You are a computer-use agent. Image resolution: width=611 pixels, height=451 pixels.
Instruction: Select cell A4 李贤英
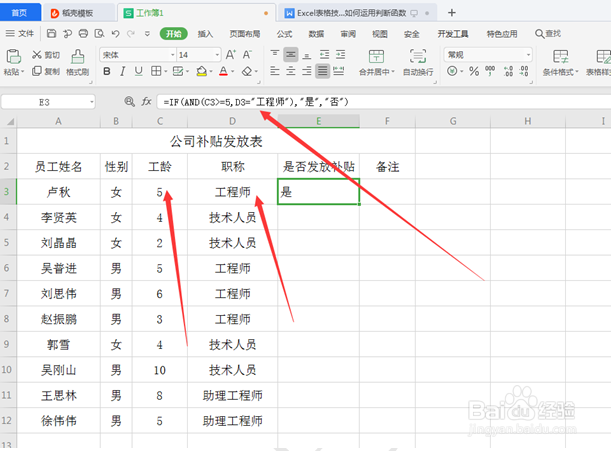58,217
